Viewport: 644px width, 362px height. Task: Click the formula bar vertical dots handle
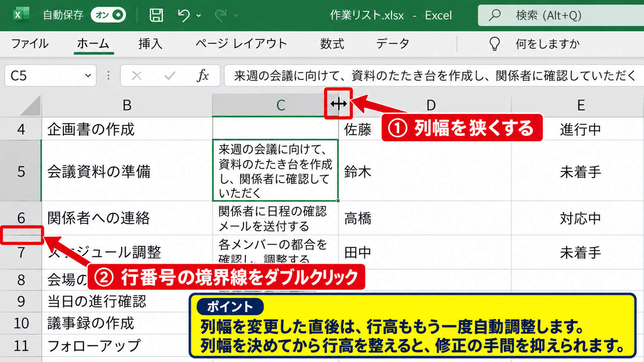[x=108, y=75]
